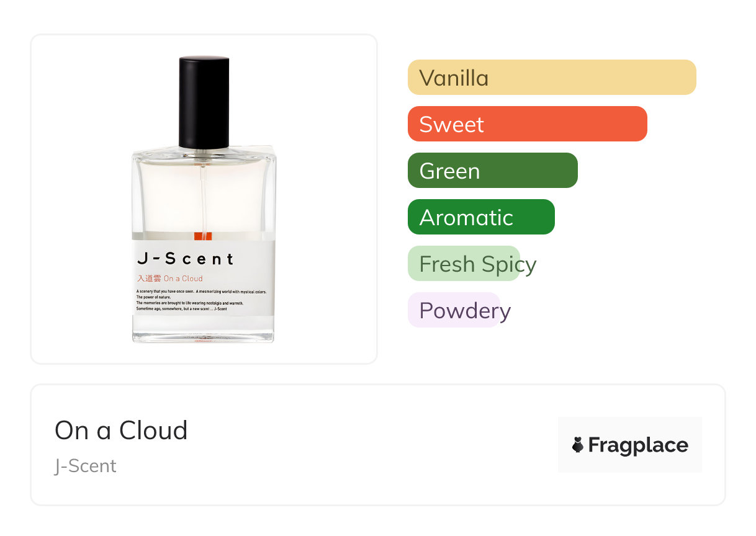Select the Vanilla accord bar
The width and height of the screenshot is (756, 536).
click(551, 78)
